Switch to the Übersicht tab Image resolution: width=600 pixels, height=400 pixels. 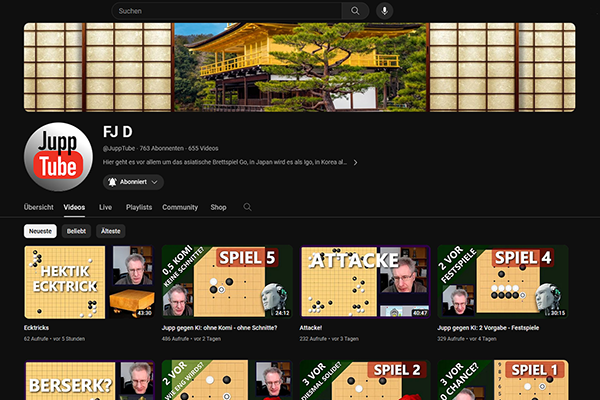click(x=39, y=207)
